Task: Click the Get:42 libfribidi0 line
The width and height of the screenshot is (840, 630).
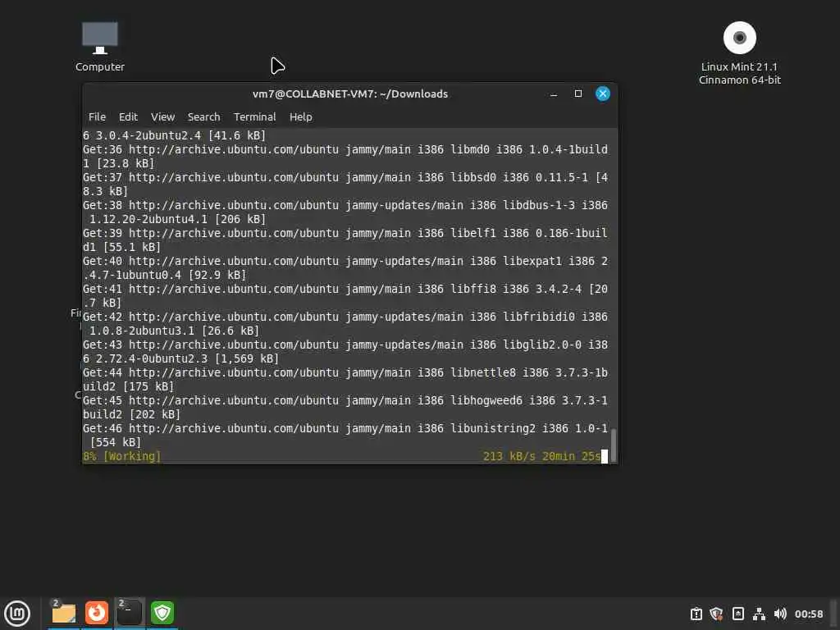Action: (345, 324)
